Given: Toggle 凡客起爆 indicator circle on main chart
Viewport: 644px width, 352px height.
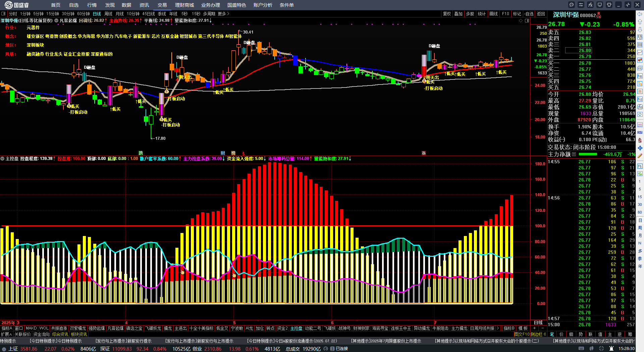Looking at the screenshot, I should click(56, 20).
